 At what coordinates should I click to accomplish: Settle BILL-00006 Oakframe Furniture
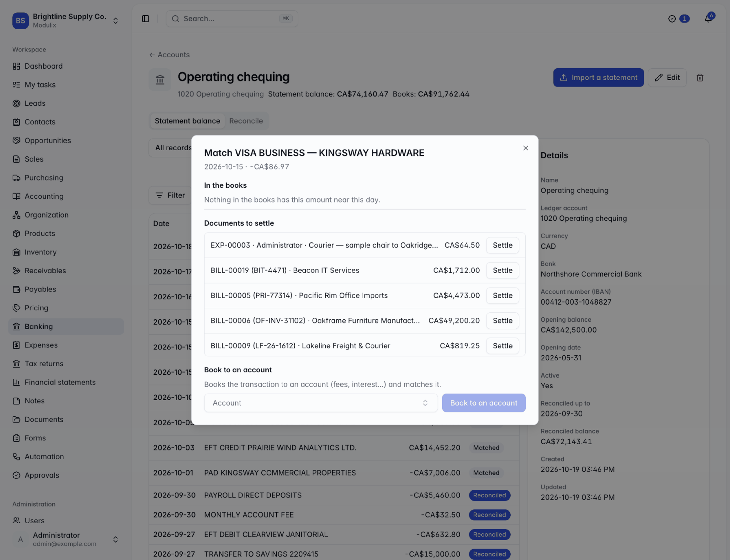point(502,321)
